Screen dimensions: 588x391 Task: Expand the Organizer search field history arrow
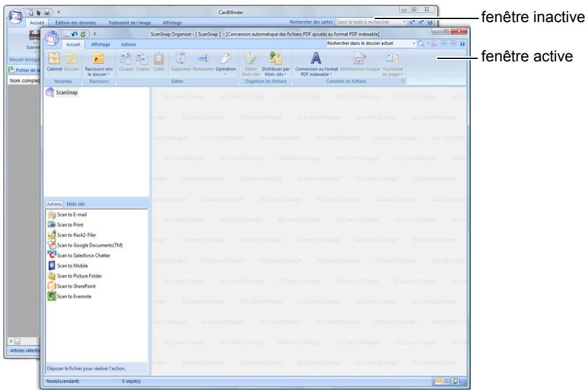[x=414, y=44]
